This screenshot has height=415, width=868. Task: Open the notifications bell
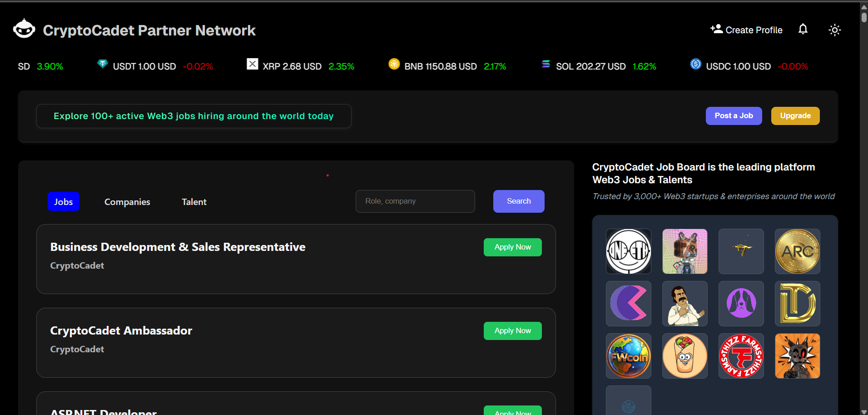coord(803,30)
